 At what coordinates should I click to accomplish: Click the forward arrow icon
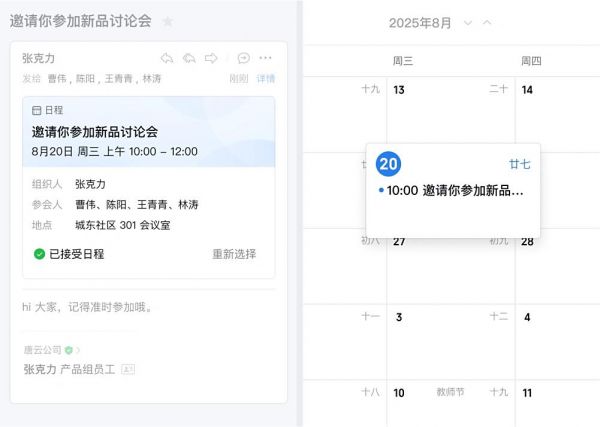(x=211, y=58)
